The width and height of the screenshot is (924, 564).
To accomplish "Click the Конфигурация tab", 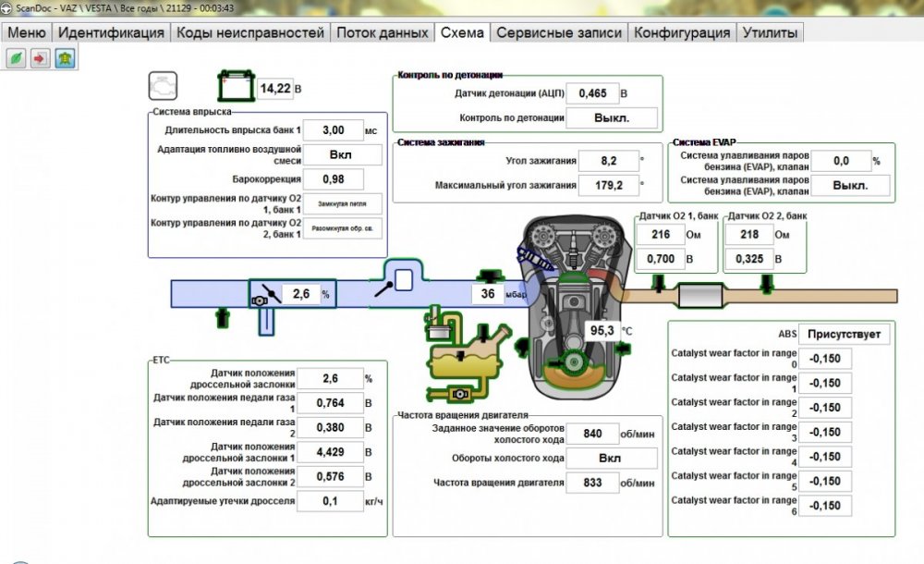I will [x=682, y=32].
